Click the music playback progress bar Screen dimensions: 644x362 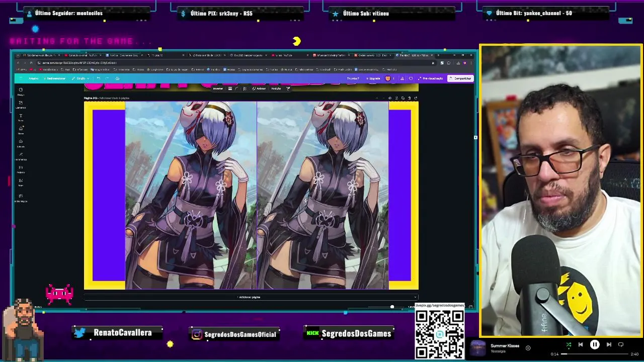click(x=595, y=354)
